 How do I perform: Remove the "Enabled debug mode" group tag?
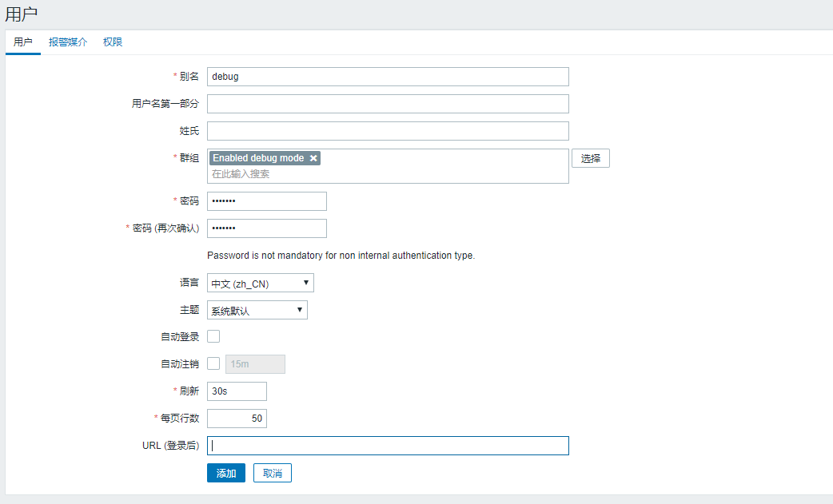pos(315,157)
